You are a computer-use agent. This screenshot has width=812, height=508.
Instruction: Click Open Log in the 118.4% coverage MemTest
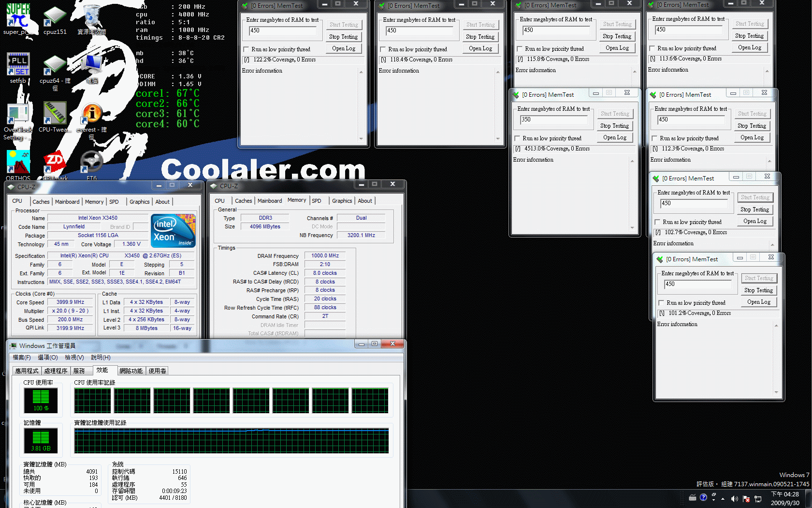480,48
